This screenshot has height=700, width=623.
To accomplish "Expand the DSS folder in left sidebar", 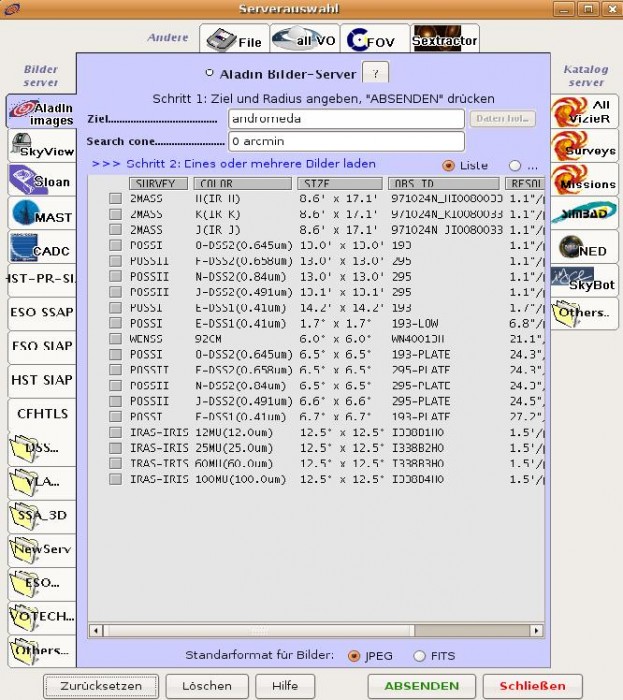I will pyautogui.click(x=40, y=447).
